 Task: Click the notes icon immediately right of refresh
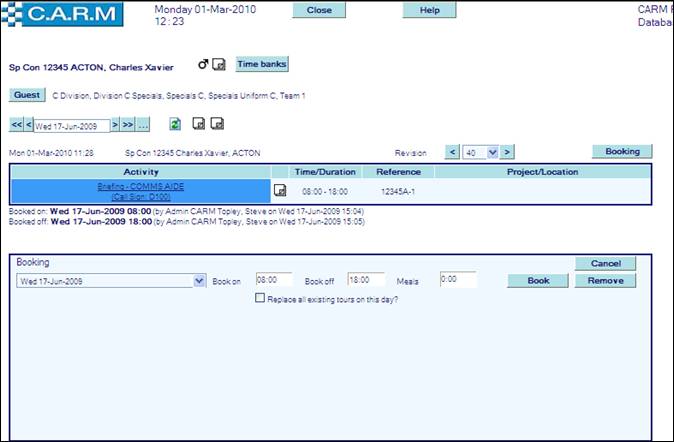(198, 124)
